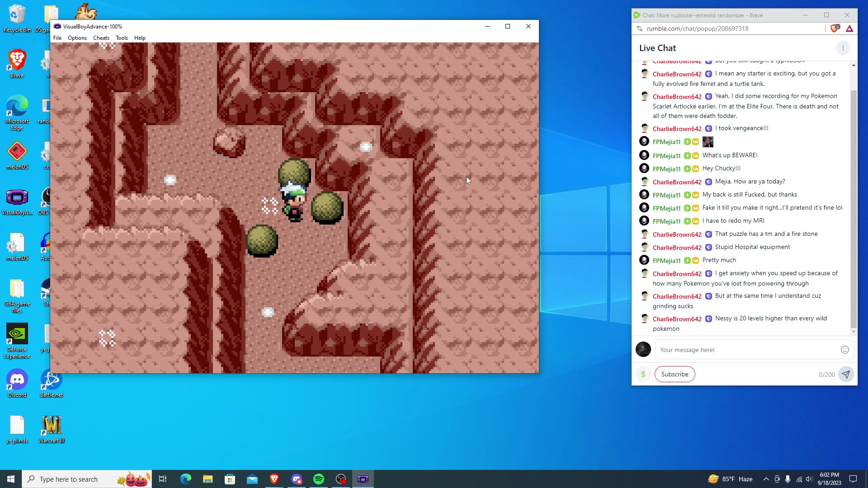The width and height of the screenshot is (868, 488).
Task: Select the ye pl.nds file icon
Action: [x=17, y=429]
